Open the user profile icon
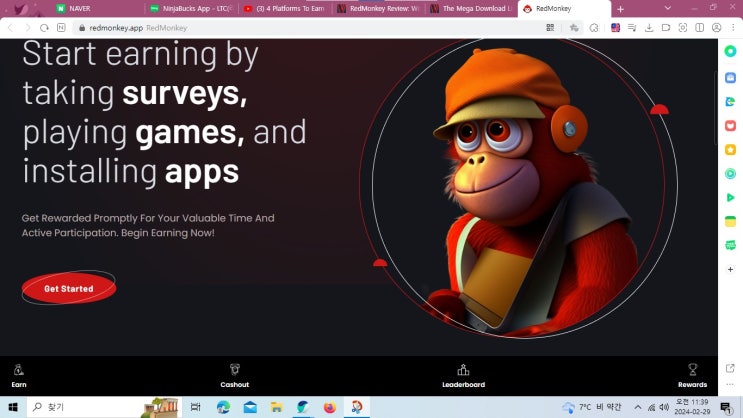Viewport: 743px width, 418px height. tap(716, 28)
